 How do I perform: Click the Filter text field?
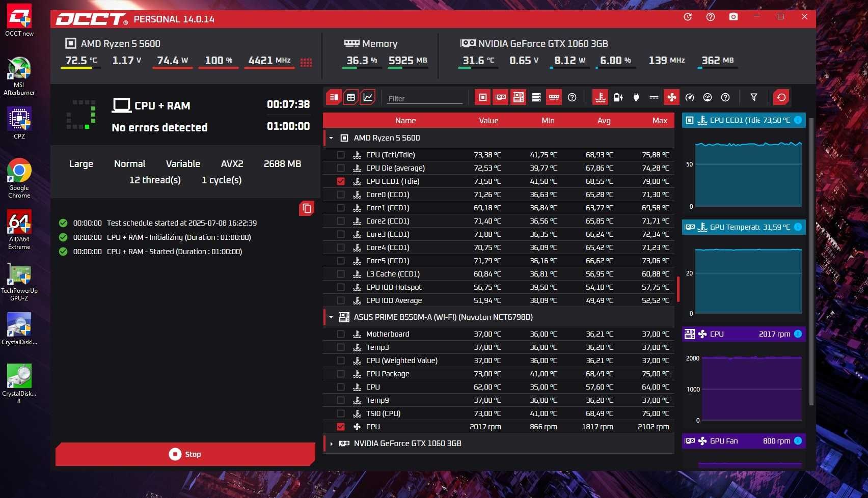click(425, 98)
